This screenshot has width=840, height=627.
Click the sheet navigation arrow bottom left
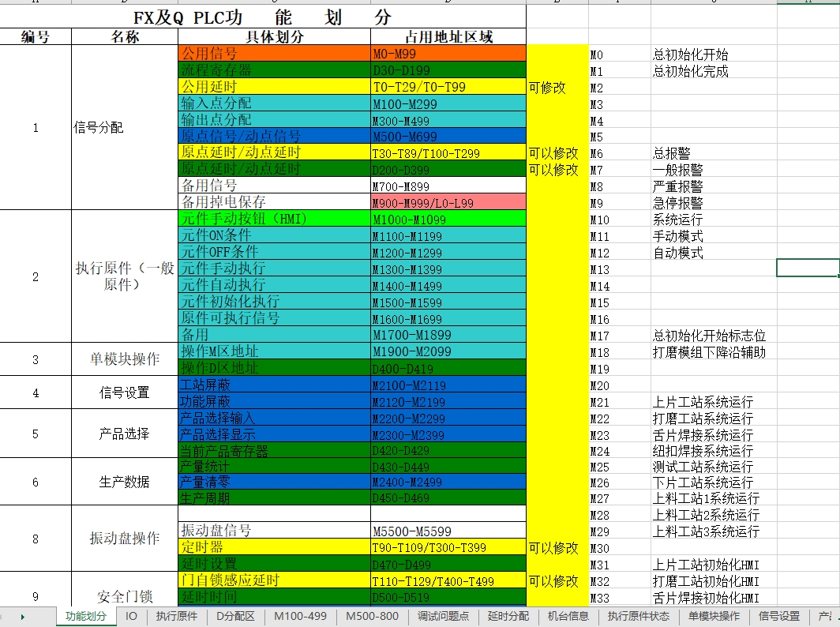coord(23,617)
